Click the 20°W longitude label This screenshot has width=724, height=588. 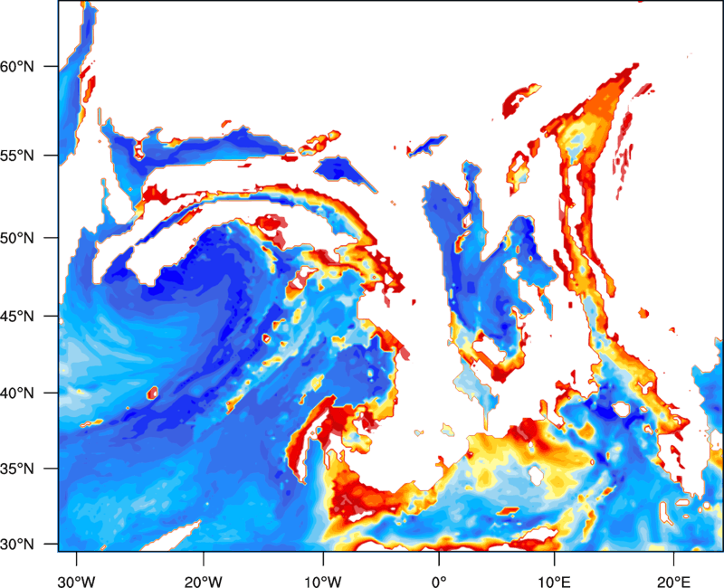(204, 582)
